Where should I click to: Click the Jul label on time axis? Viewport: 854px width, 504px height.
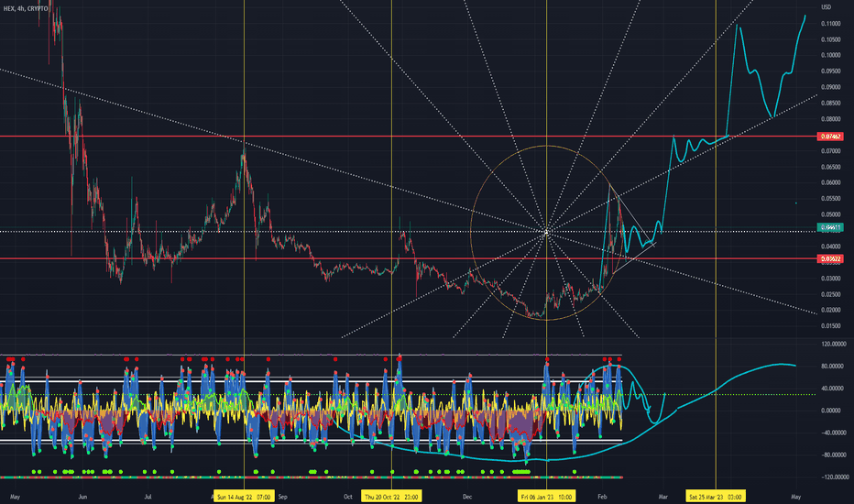click(148, 497)
